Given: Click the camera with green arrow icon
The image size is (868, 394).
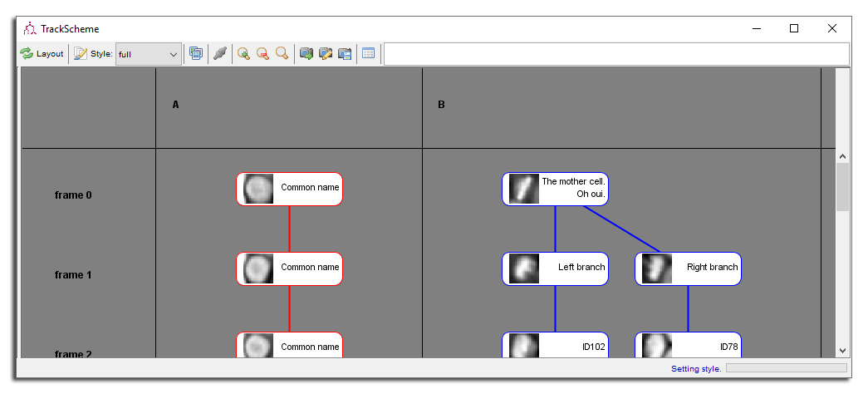Looking at the screenshot, I should click(306, 54).
